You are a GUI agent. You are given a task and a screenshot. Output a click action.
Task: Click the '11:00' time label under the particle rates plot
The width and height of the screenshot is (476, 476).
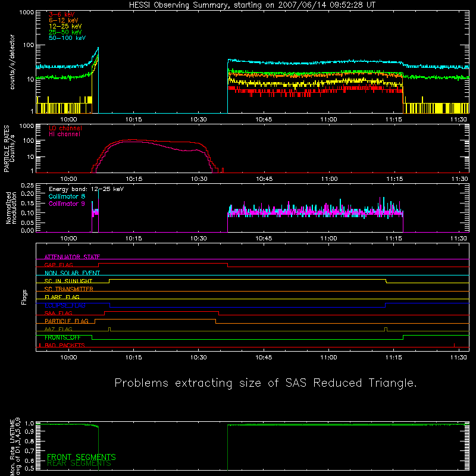(x=330, y=179)
